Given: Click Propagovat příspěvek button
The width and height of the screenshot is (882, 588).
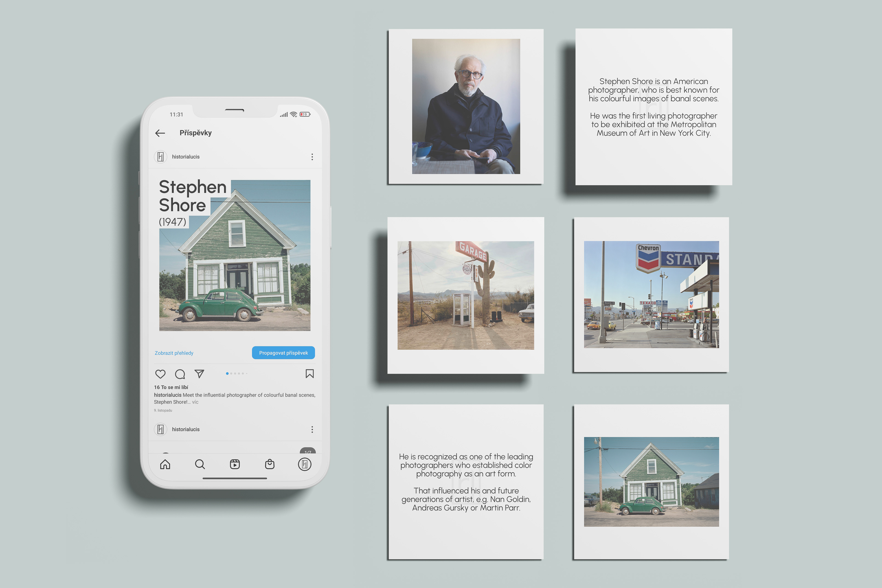Looking at the screenshot, I should tap(283, 353).
